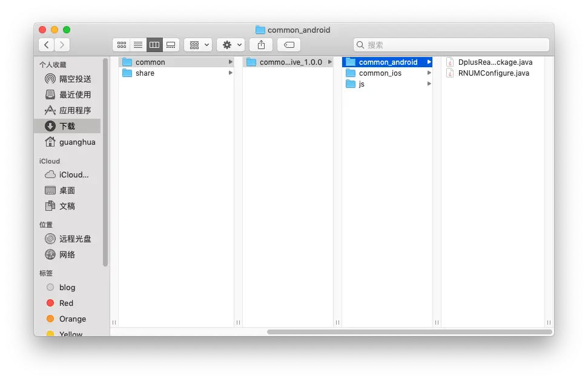The image size is (588, 381).
Task: Select the common_android folder
Action: [x=387, y=62]
